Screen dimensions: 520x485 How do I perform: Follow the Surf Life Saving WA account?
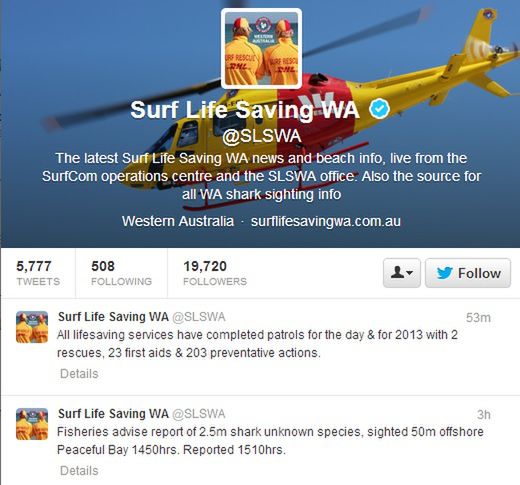tap(468, 273)
